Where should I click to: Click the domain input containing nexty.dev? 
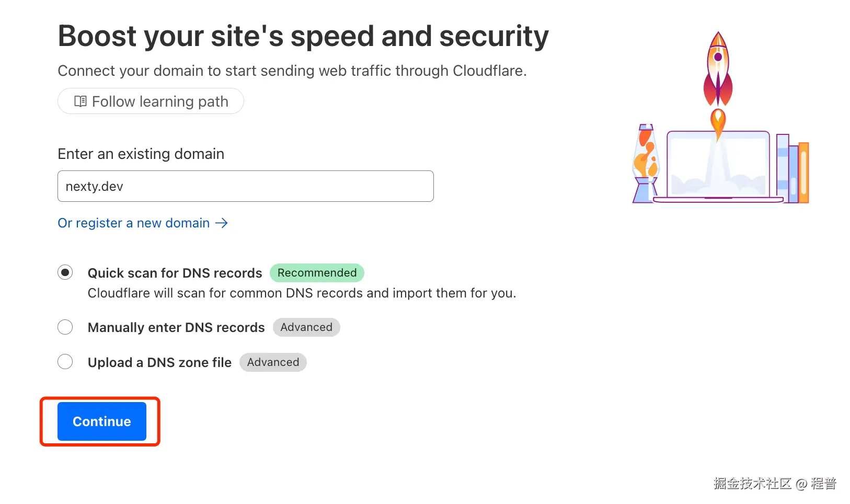[245, 186]
